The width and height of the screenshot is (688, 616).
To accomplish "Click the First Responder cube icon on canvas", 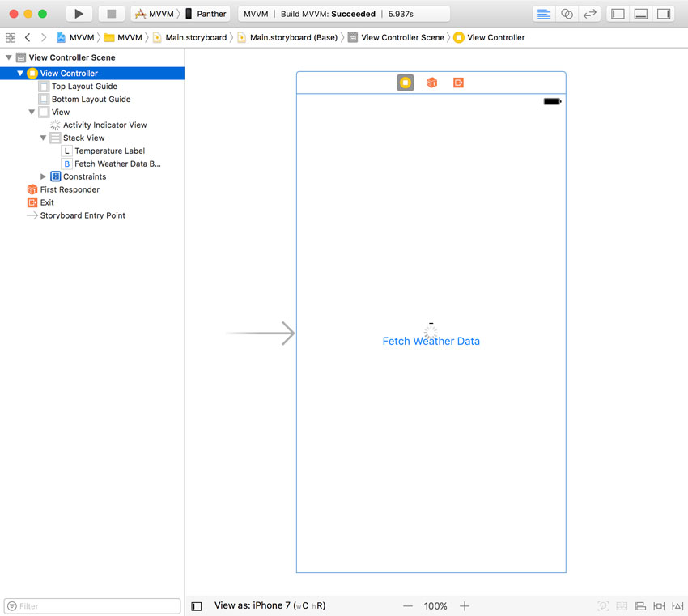I will 431,83.
